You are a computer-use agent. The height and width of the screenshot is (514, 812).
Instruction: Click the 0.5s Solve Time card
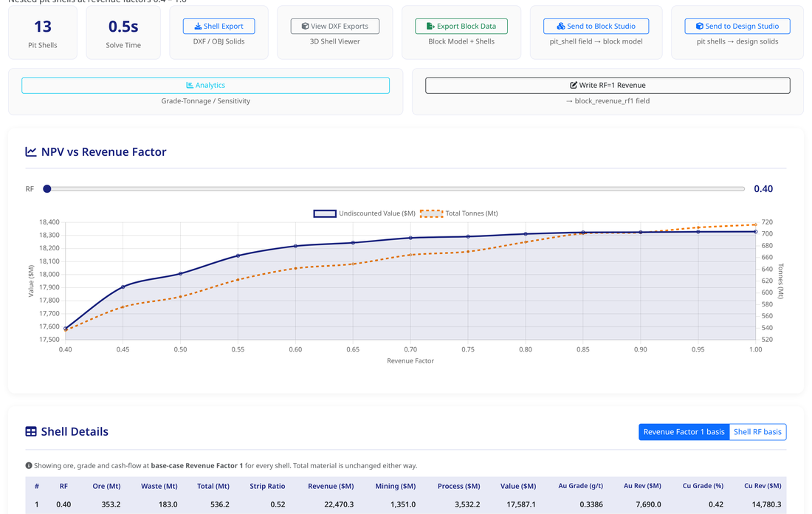click(123, 32)
